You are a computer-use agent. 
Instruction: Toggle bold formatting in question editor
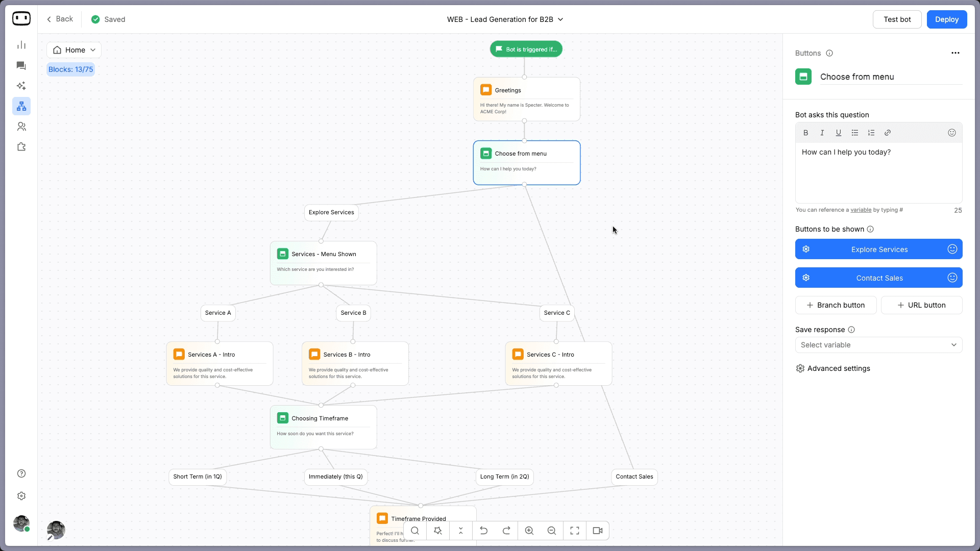(806, 133)
